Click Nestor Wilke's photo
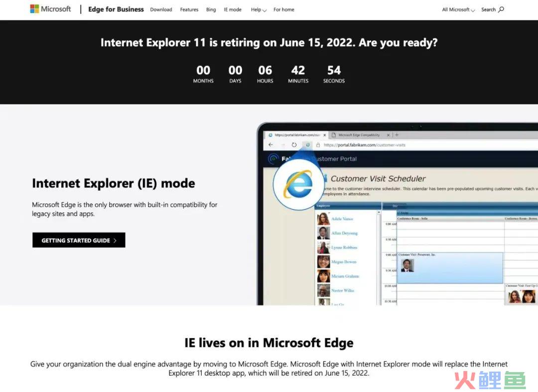 click(323, 290)
